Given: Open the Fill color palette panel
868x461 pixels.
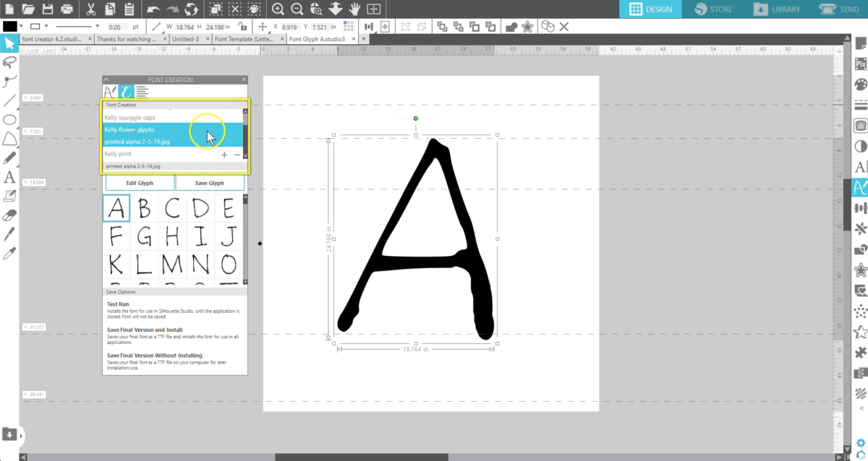Looking at the screenshot, I should coord(861,84).
